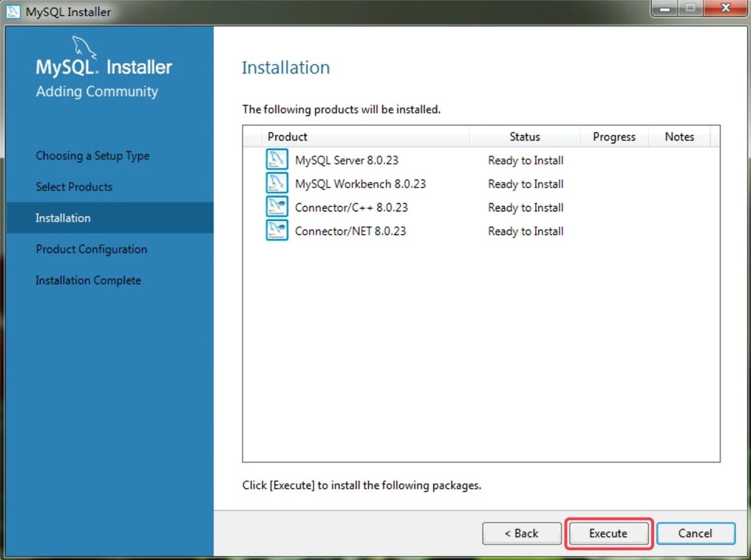Open the Installation Complete step

pos(88,280)
